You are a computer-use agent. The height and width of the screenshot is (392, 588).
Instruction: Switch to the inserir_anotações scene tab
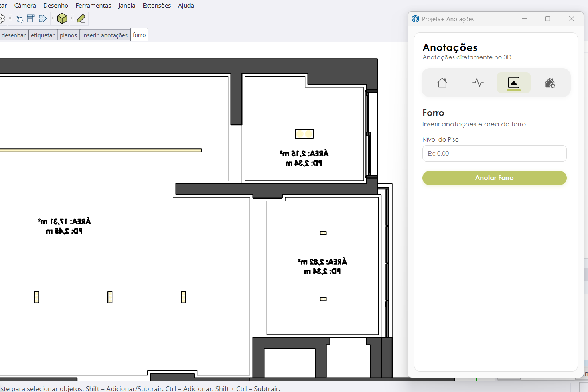click(105, 35)
